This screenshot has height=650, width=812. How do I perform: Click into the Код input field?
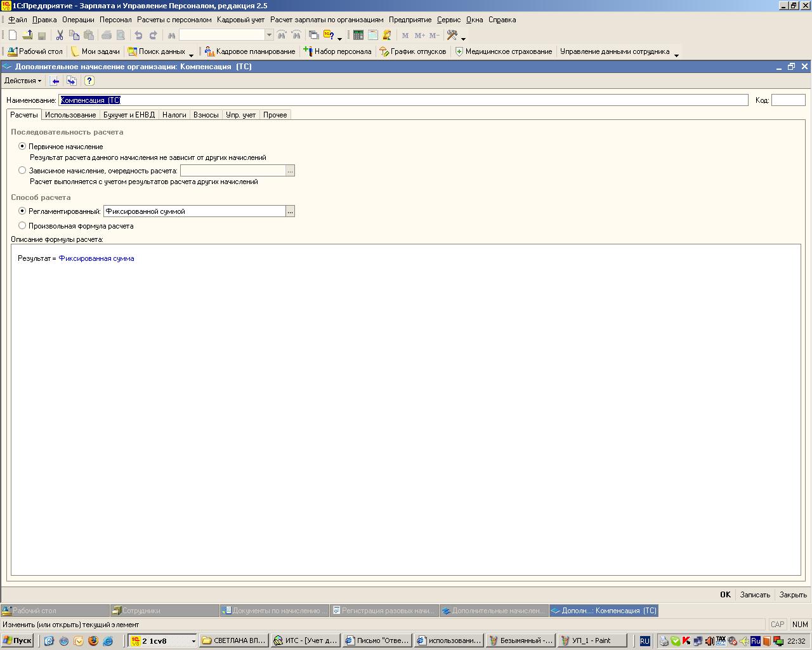click(788, 100)
